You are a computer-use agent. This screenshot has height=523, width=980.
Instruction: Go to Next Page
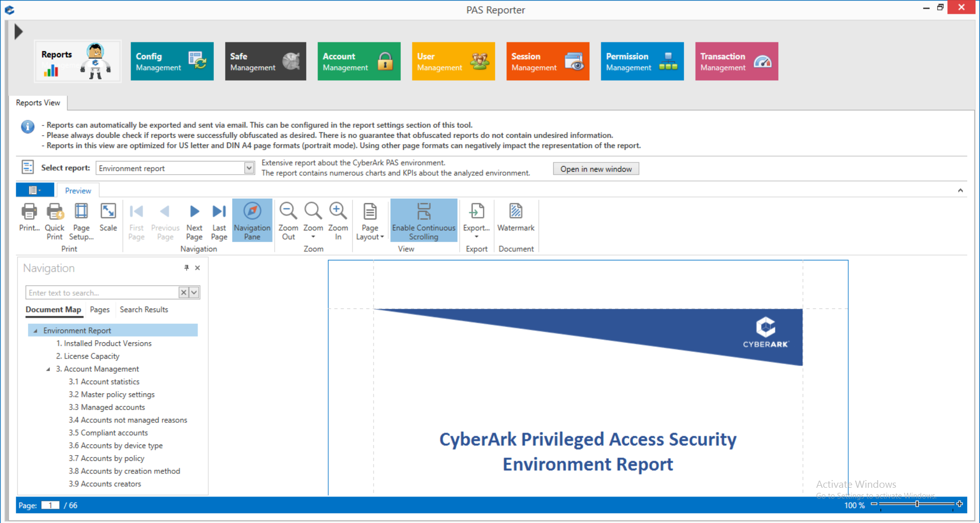click(x=194, y=221)
